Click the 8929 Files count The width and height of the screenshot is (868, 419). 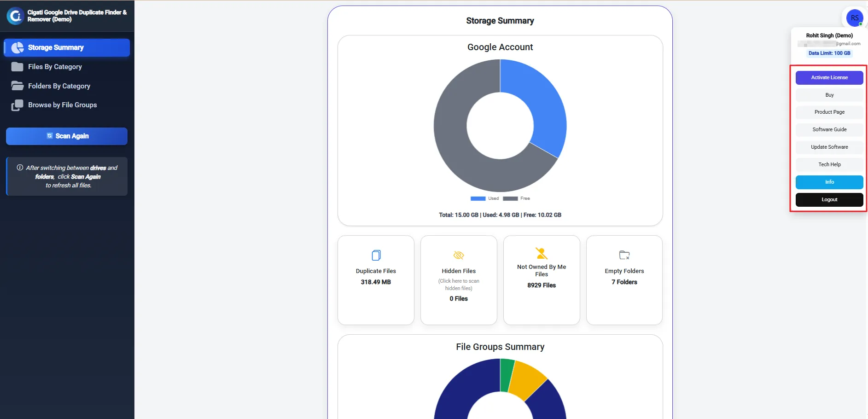point(542,285)
